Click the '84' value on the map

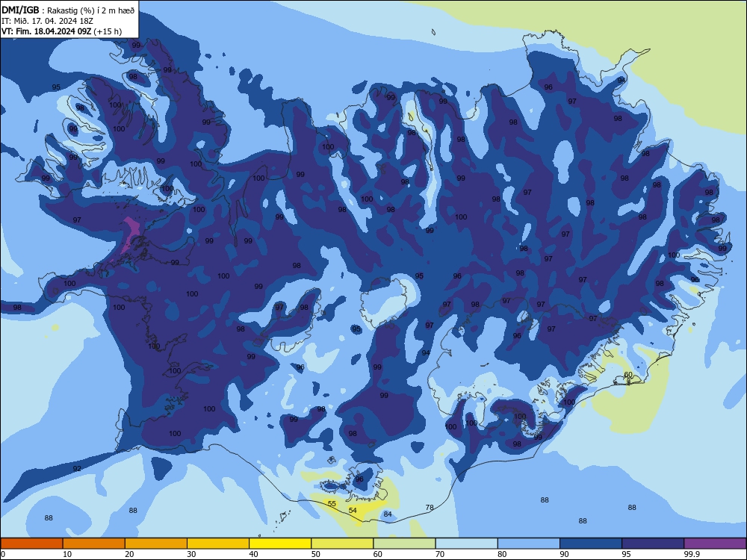pyautogui.click(x=388, y=514)
